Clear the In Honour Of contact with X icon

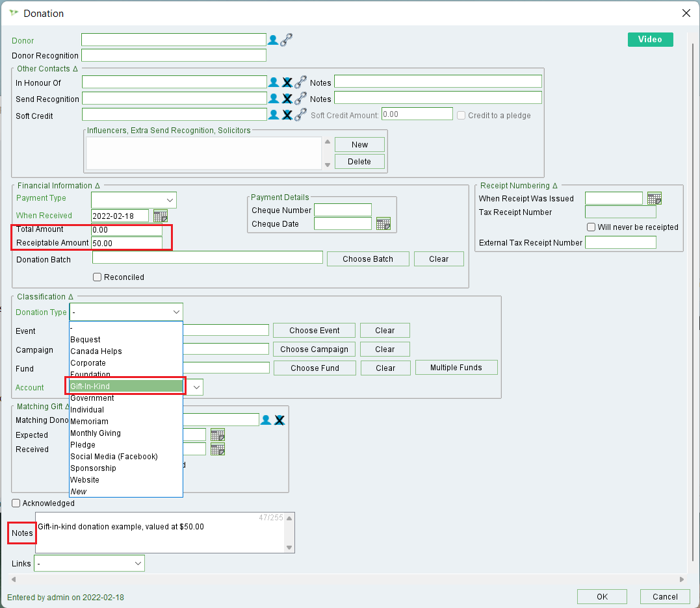[x=287, y=82]
